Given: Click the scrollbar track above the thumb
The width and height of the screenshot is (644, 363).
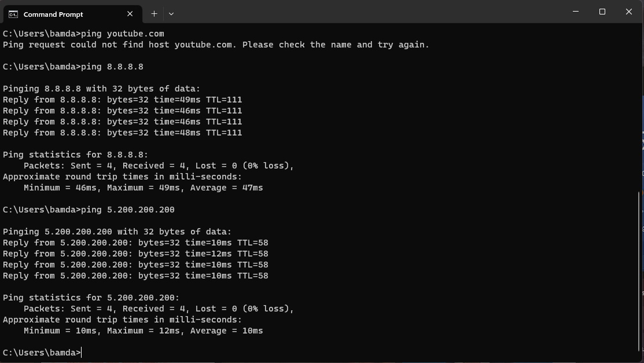Looking at the screenshot, I should click(639, 108).
